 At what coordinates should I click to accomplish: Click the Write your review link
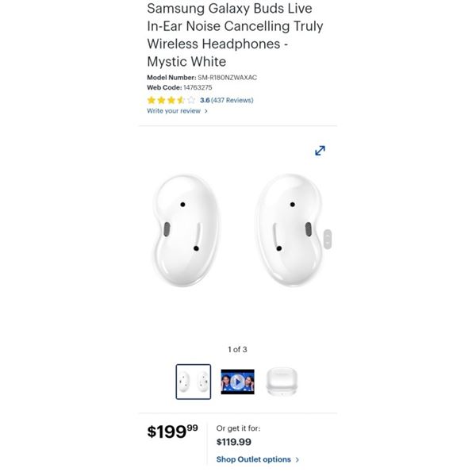174,111
